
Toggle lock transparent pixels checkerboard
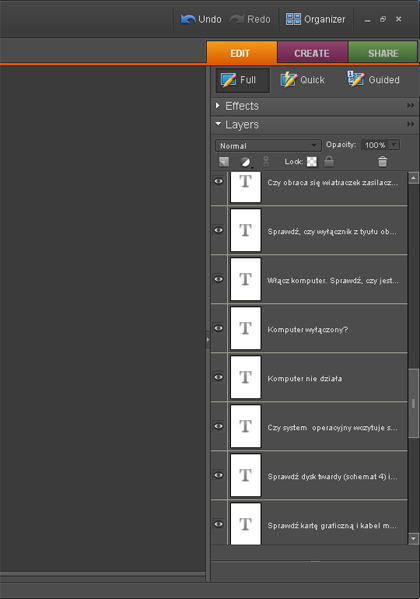312,162
